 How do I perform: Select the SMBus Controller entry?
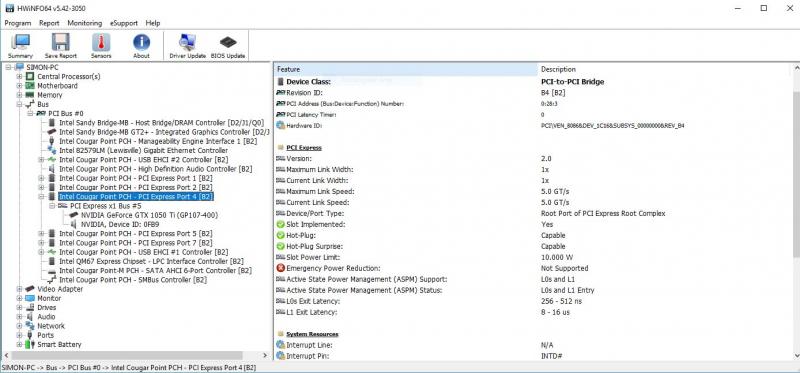[133, 280]
